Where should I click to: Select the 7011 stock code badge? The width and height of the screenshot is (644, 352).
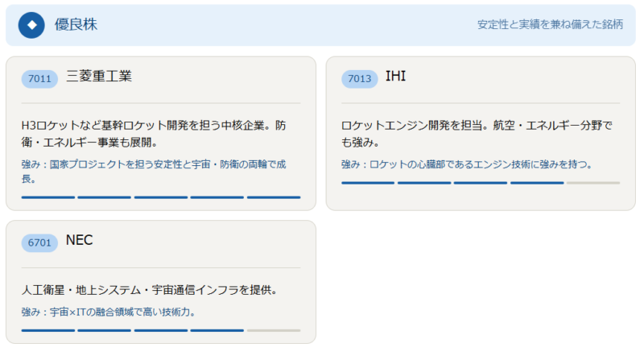[39, 79]
